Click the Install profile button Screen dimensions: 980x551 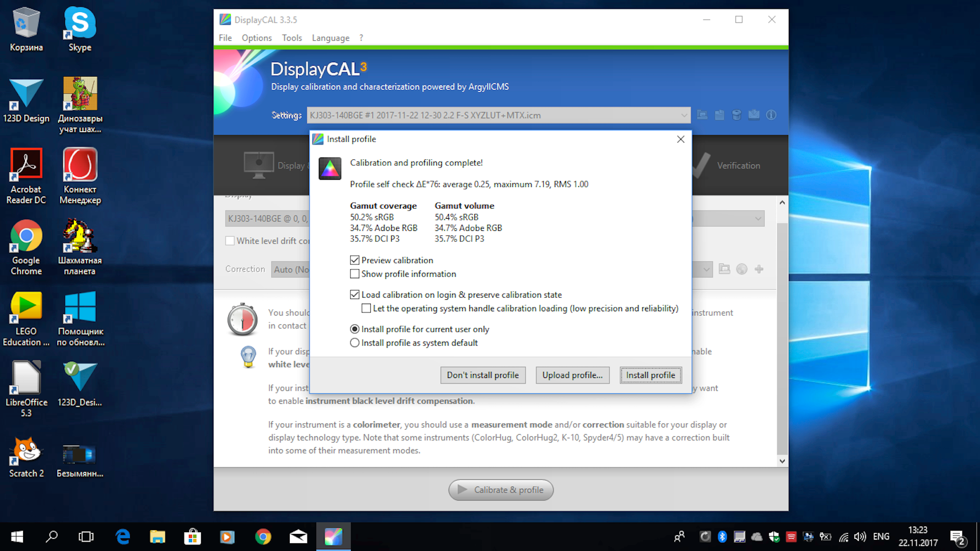point(651,375)
